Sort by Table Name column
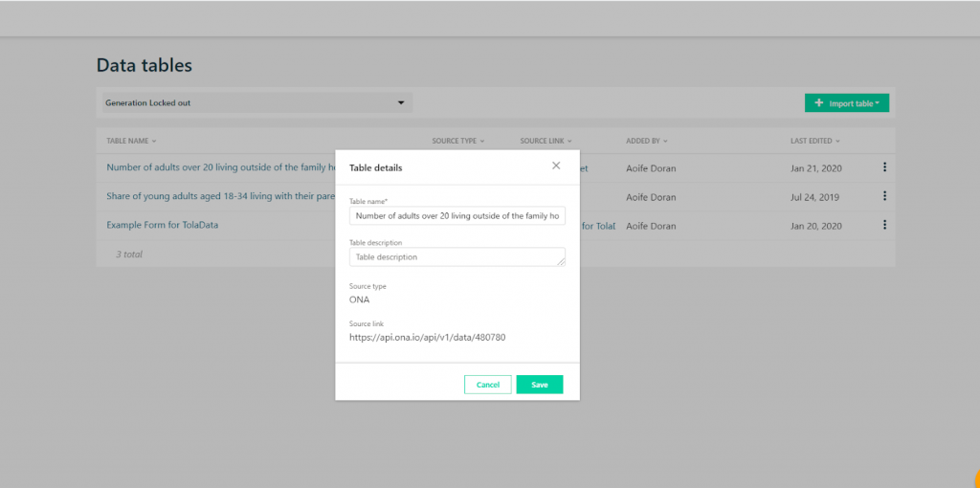 131,142
